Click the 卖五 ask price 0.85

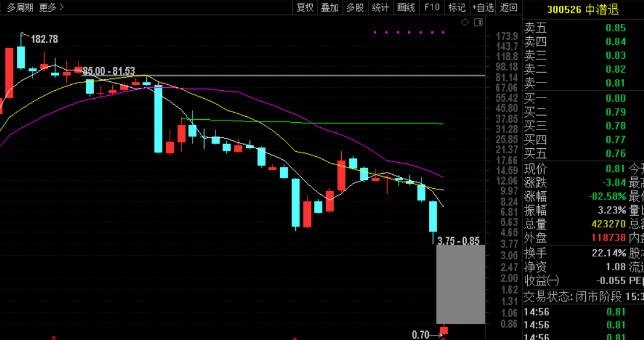(616, 28)
